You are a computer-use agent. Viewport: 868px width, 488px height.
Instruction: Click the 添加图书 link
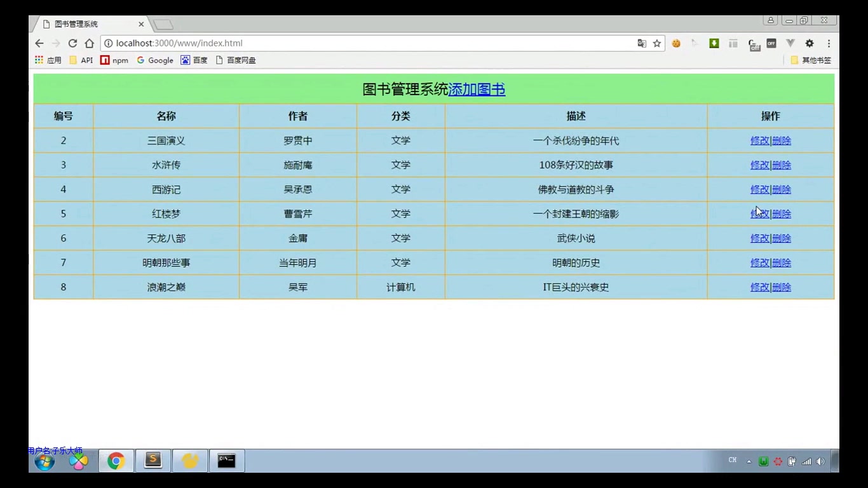click(477, 90)
